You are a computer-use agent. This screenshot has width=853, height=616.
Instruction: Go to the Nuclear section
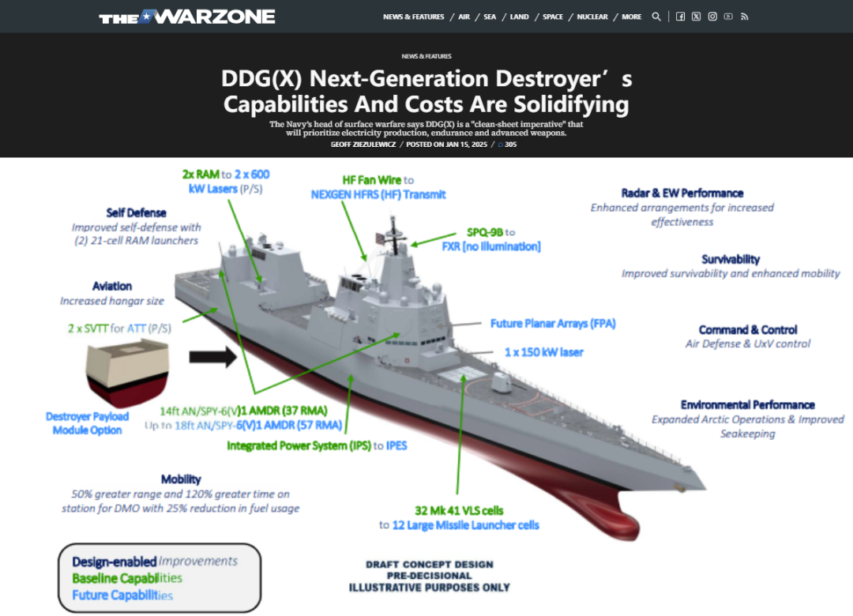[592, 17]
